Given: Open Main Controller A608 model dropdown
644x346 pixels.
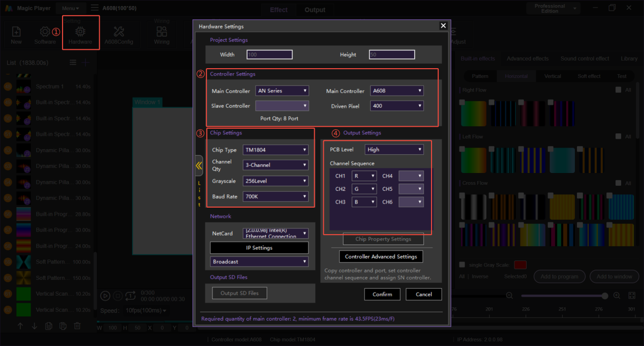Looking at the screenshot, I should 396,91.
